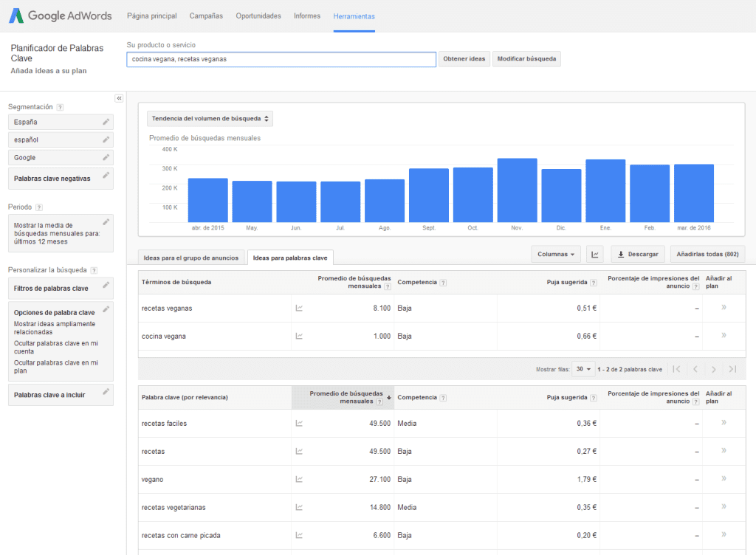
Task: Click the Modificar búsqueda button
Action: pyautogui.click(x=526, y=59)
